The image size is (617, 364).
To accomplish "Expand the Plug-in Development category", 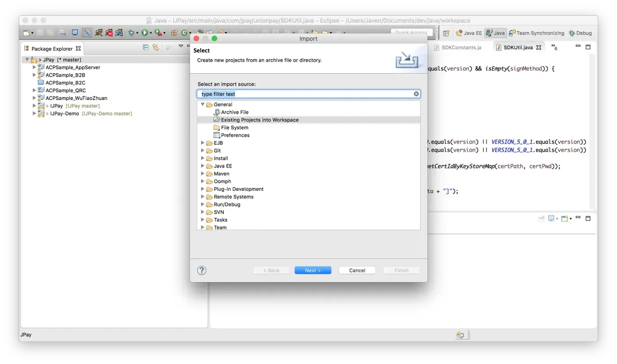I will (203, 189).
